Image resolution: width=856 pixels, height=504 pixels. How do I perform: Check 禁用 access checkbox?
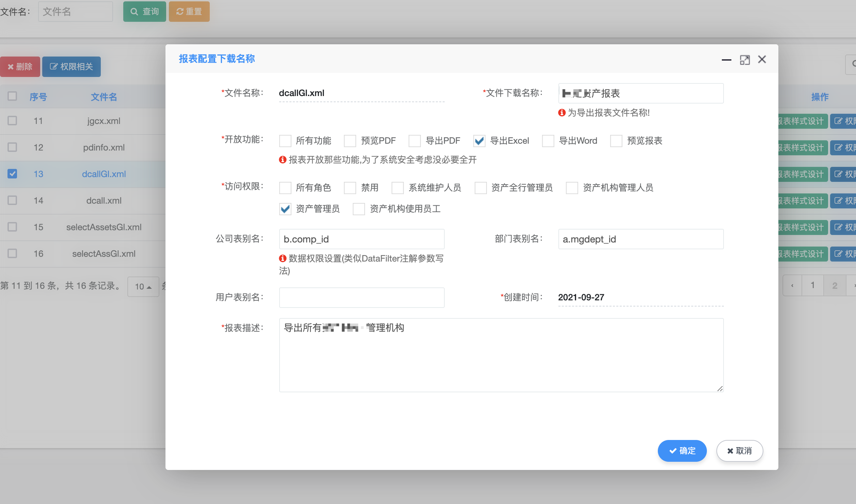350,188
